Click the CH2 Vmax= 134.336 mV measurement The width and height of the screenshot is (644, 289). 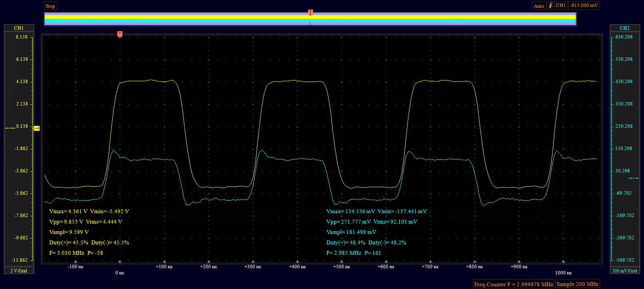351,211
